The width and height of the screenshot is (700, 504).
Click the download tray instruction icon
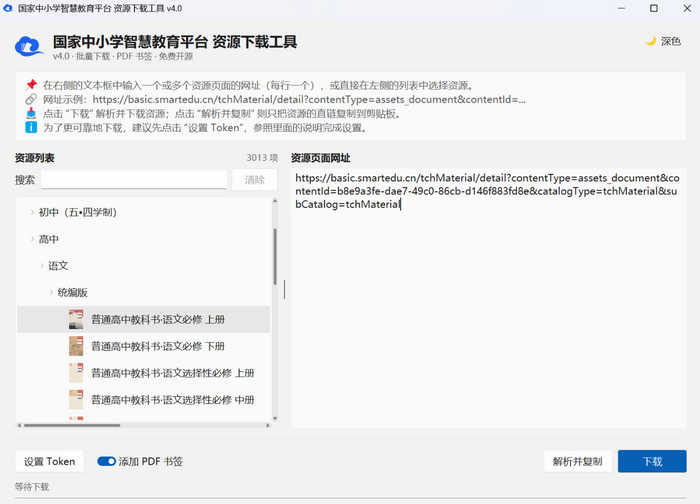point(31,113)
